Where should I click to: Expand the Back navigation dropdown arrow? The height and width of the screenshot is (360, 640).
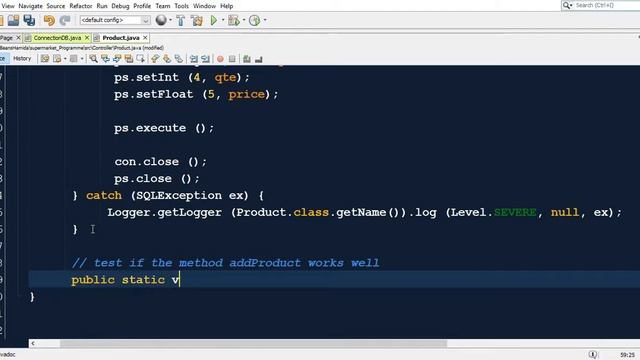pyautogui.click(x=64, y=59)
